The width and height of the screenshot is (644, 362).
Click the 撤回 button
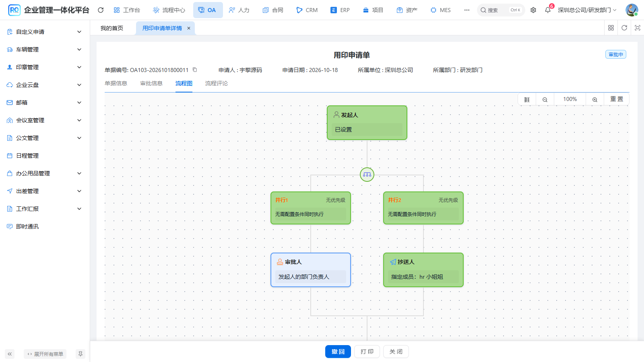click(x=338, y=352)
